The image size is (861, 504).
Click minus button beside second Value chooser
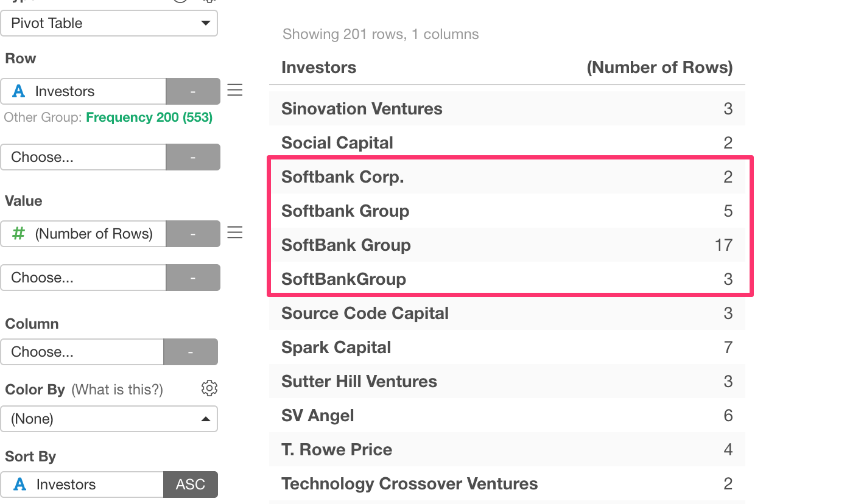coord(192,278)
